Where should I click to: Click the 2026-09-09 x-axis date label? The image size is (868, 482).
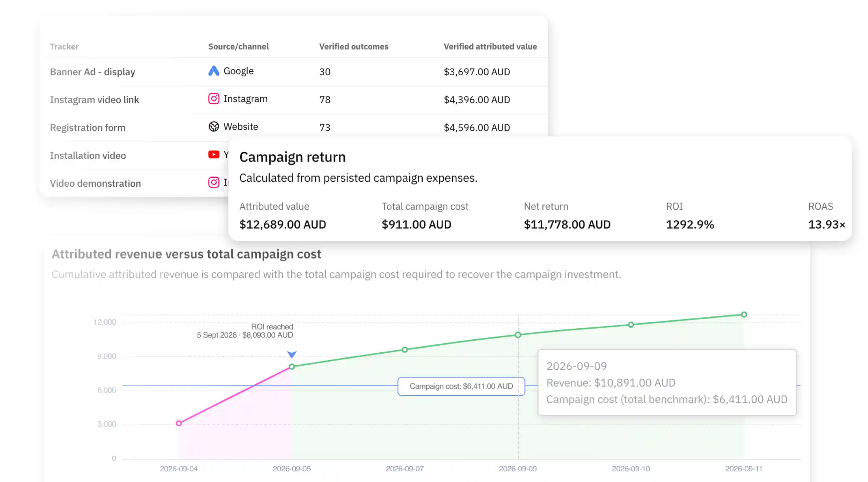tap(517, 469)
